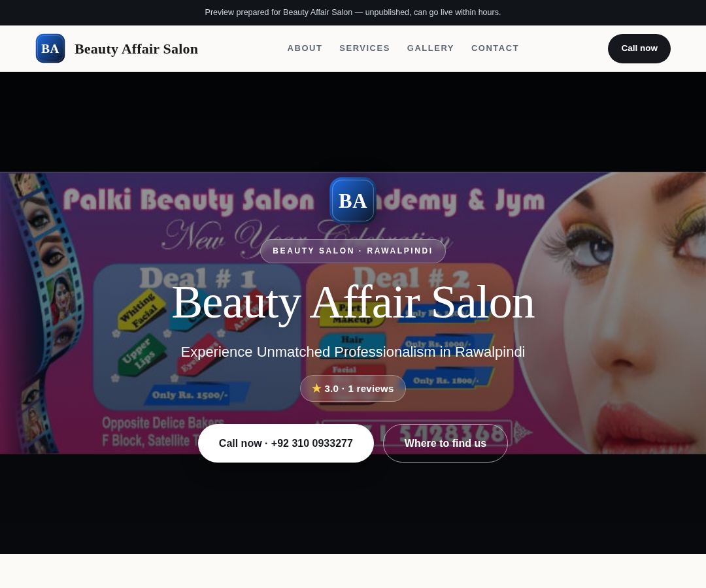Image resolution: width=706 pixels, height=588 pixels.
Task: Call the +92 310 0933277 number button
Action: 286,443
